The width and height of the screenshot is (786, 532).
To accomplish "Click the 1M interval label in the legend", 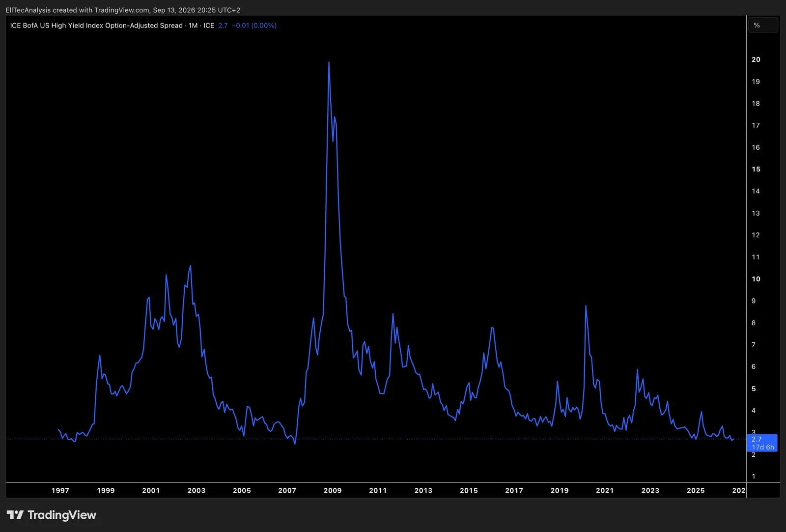I will coord(193,26).
